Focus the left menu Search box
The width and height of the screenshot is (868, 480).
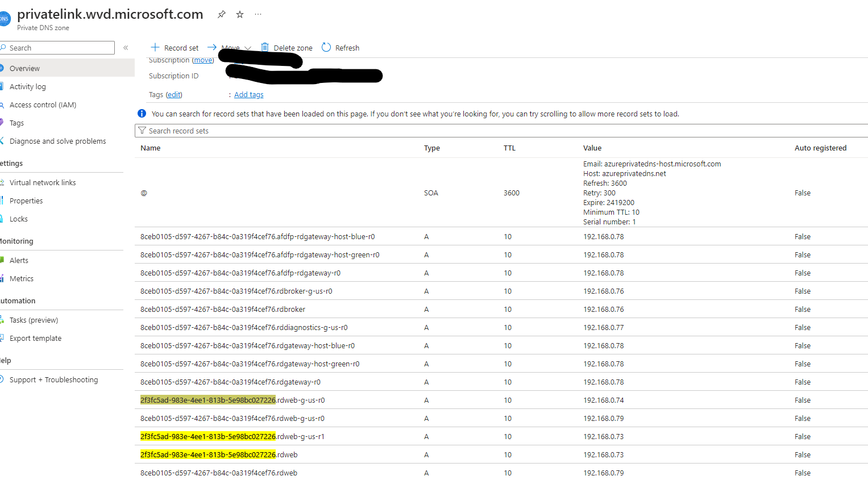pyautogui.click(x=57, y=48)
